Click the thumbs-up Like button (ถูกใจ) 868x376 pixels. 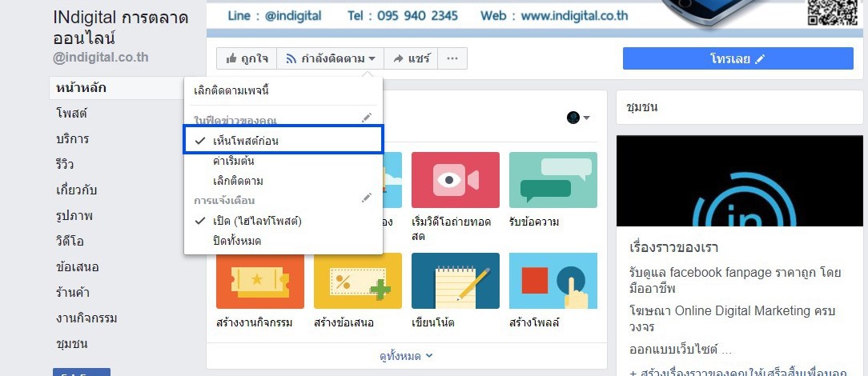(x=247, y=58)
